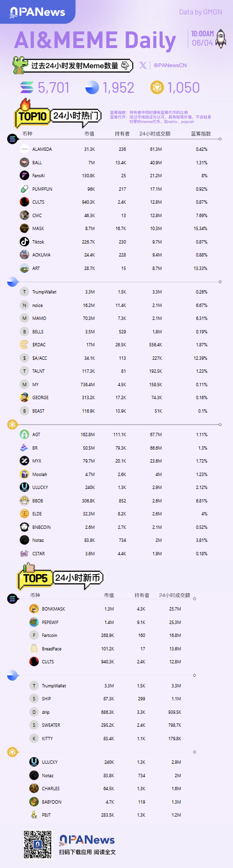233x868 pixels.
Task: Click the ALAMEDA token icon
Action: [24, 149]
